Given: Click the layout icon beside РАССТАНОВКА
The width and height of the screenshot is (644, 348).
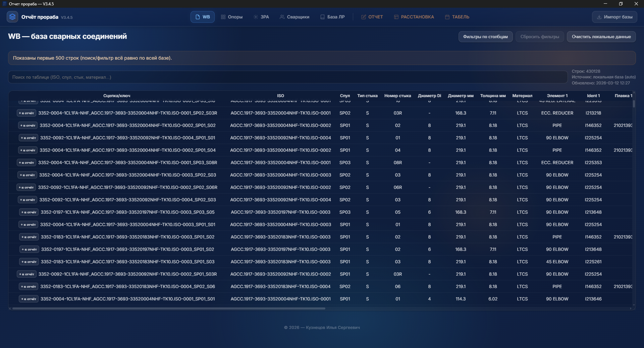Looking at the screenshot, I should [396, 17].
